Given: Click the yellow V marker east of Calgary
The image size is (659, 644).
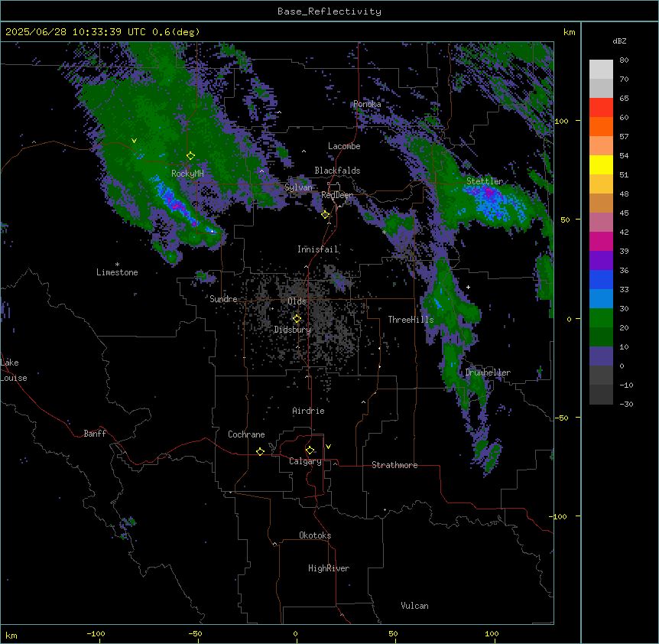Looking at the screenshot, I should pyautogui.click(x=328, y=447).
